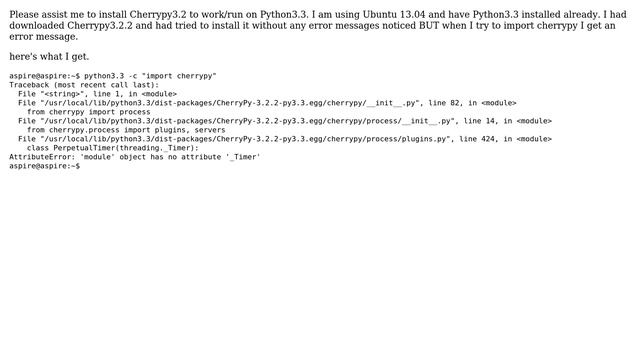Screen dimensions: 640x360
Task: Click the line "from cherrypy.process import plugins, servers"
Action: (126, 130)
